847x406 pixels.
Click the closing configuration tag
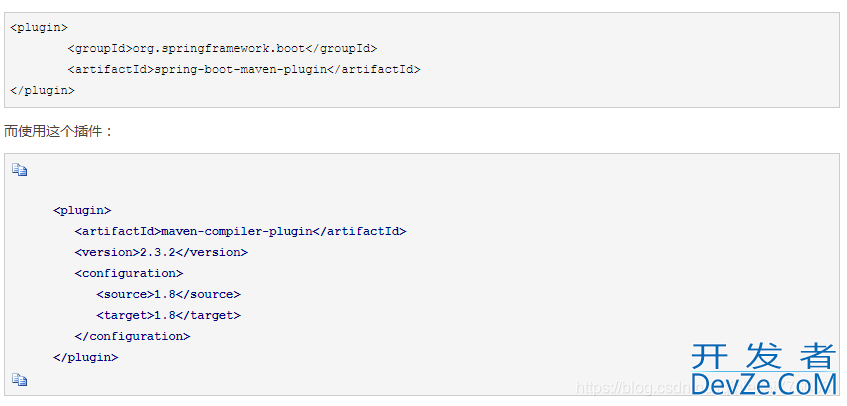(x=132, y=336)
